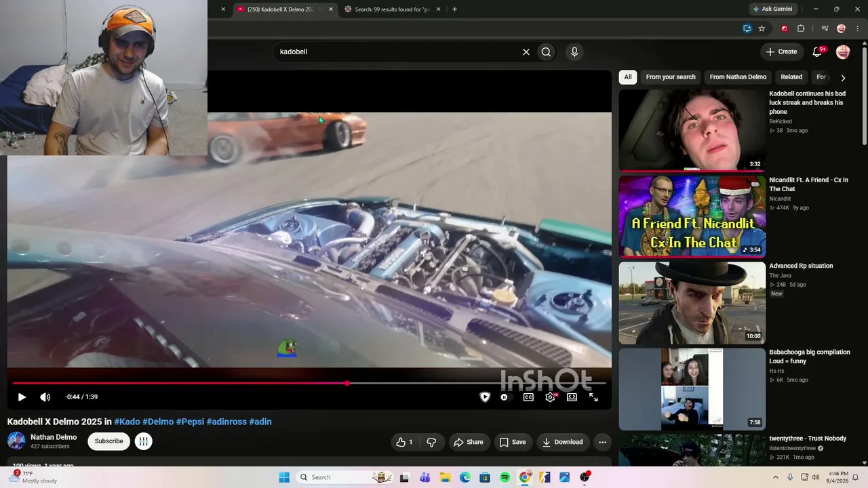Select From Nathan Delmo chip

(x=738, y=77)
